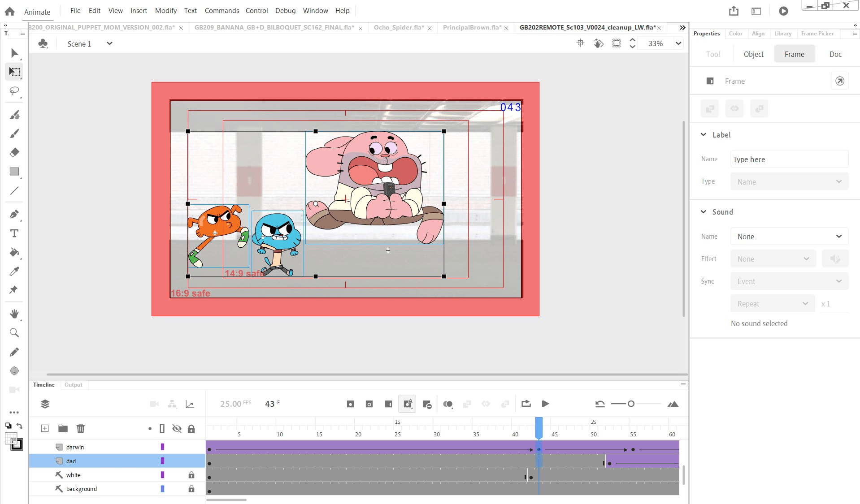Select the Lasso tool
The height and width of the screenshot is (504, 860).
14,91
